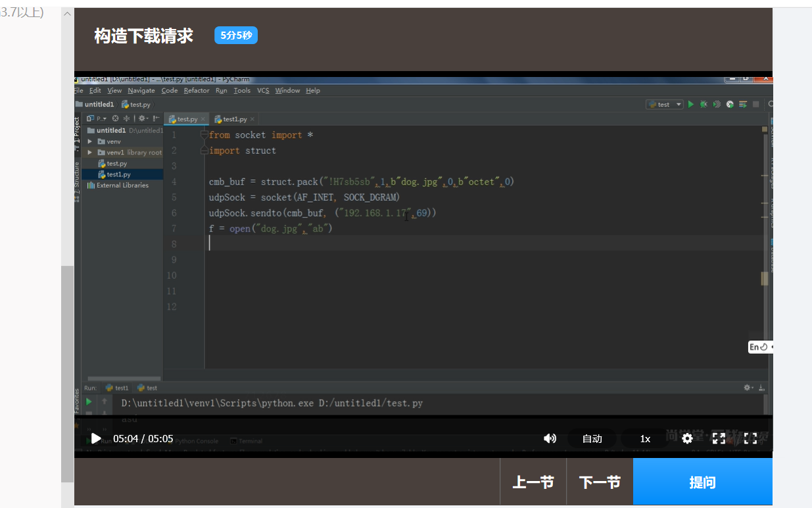The width and height of the screenshot is (812, 508).
Task: Click the untitled1 breadcrumb folder
Action: pos(95,105)
